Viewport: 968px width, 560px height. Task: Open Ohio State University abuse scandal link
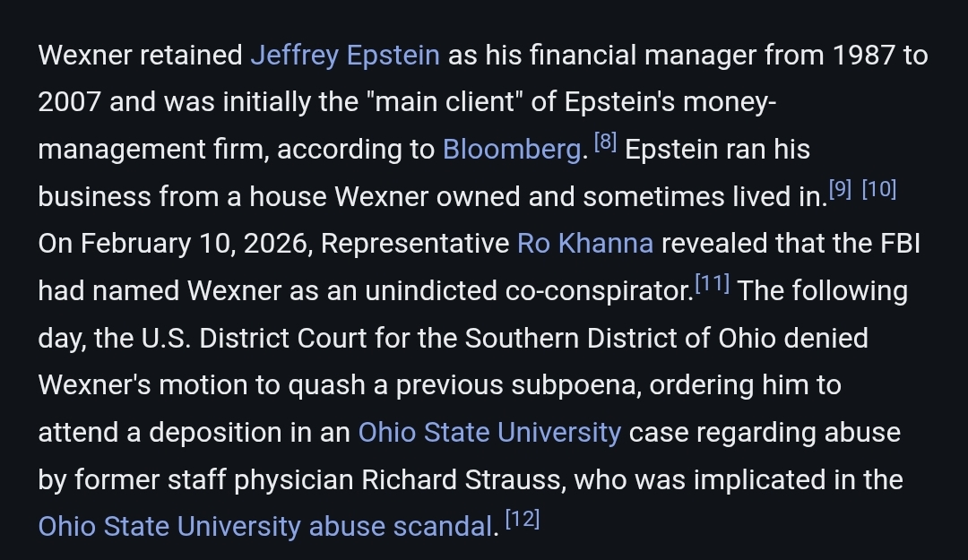click(x=265, y=526)
